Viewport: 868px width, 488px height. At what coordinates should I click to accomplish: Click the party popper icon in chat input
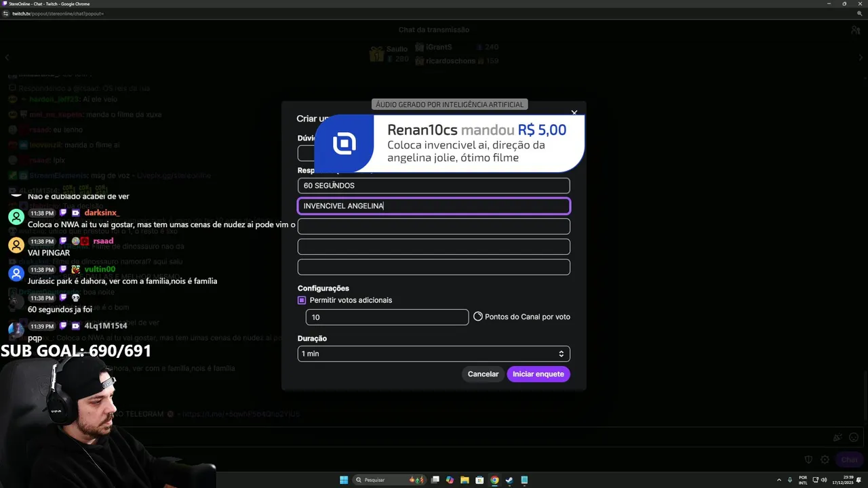point(837,438)
